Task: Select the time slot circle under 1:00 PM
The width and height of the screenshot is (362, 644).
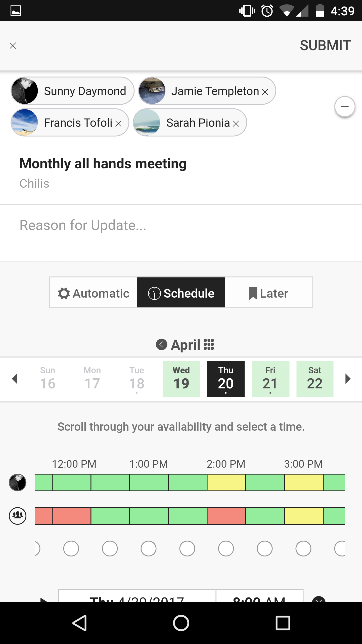Action: (148, 548)
